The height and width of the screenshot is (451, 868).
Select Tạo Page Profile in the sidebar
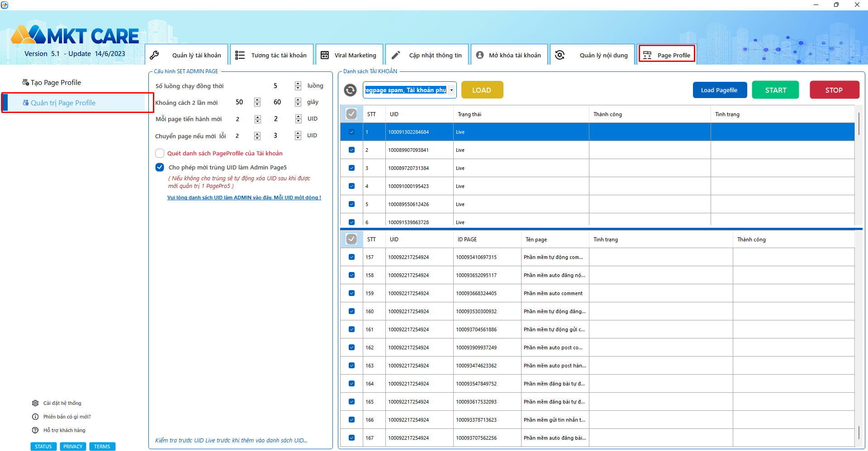coord(56,82)
